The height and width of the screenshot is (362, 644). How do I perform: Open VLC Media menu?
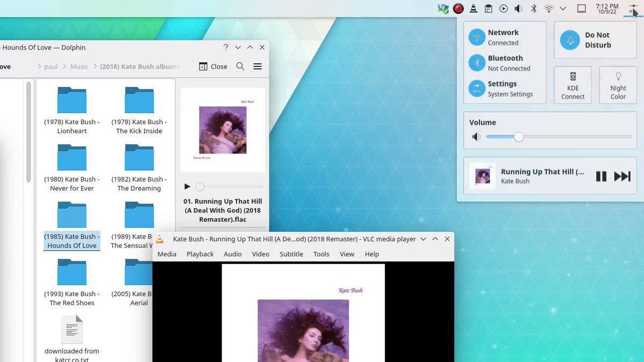tap(167, 254)
